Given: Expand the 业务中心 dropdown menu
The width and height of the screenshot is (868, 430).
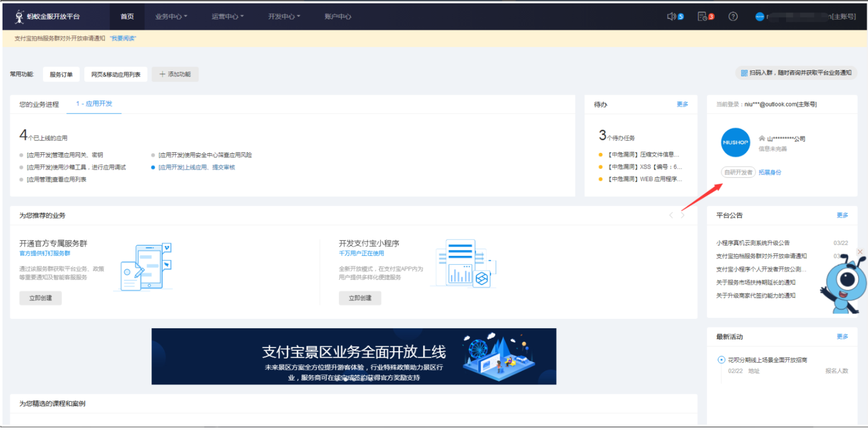Looking at the screenshot, I should tap(171, 16).
